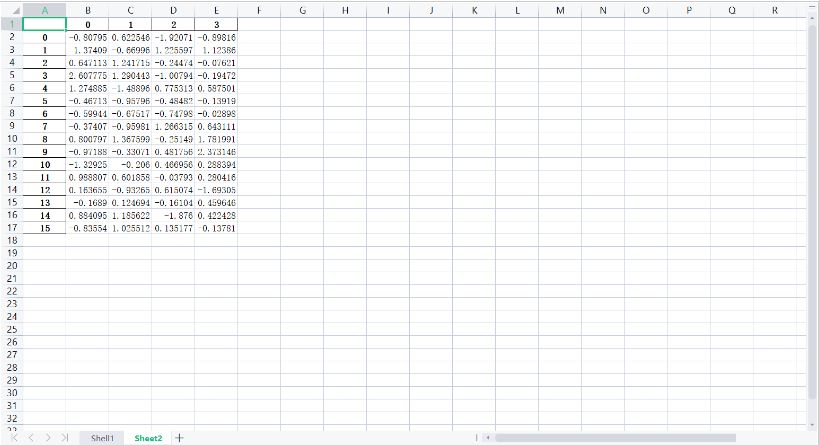Click cell containing -0.1689
The width and height of the screenshot is (819, 445).
click(x=87, y=203)
